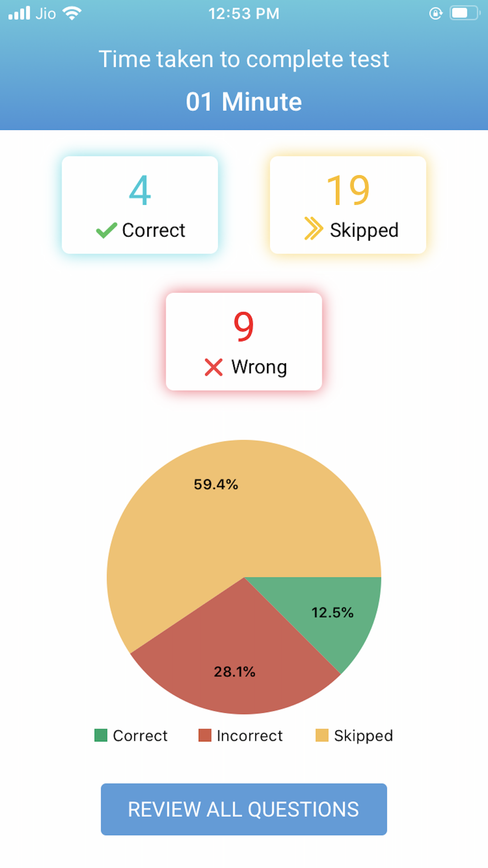Screen dimensions: 488x868
Task: Tap the 01 Minute time label
Action: (244, 102)
